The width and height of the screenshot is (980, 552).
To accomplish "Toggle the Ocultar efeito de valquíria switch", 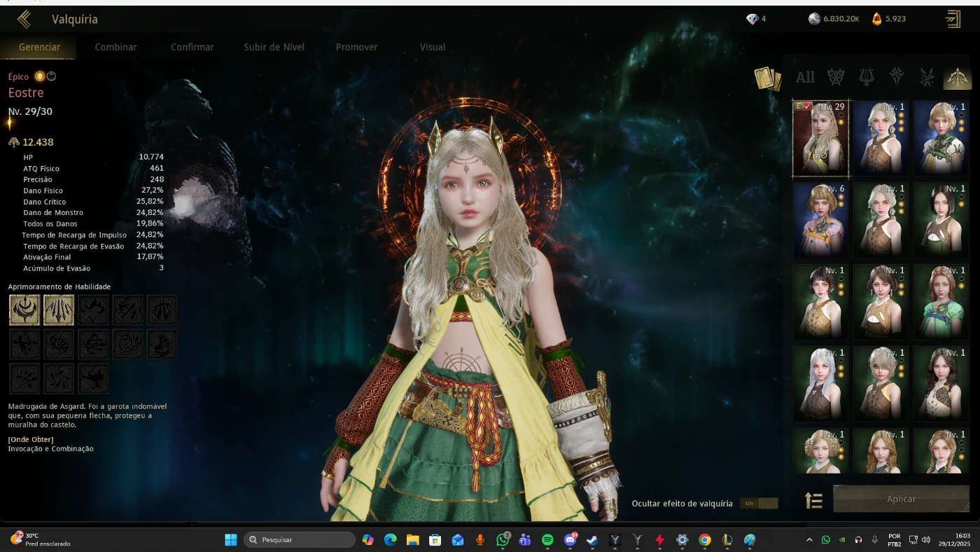I will pyautogui.click(x=759, y=503).
